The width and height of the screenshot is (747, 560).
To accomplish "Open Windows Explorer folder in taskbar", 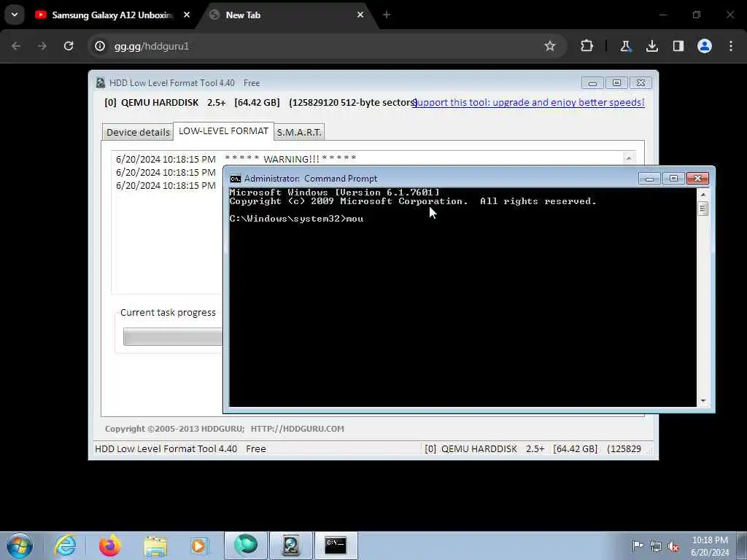I will point(155,545).
